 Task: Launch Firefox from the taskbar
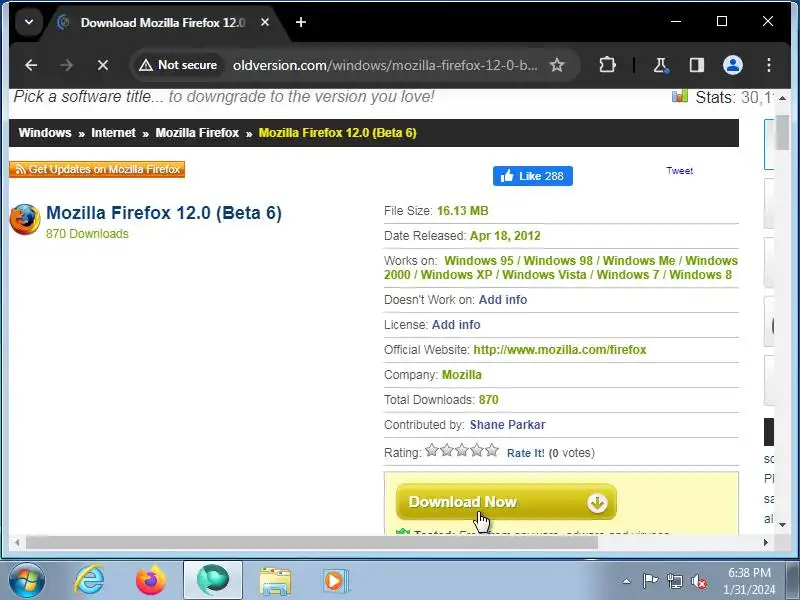151,581
